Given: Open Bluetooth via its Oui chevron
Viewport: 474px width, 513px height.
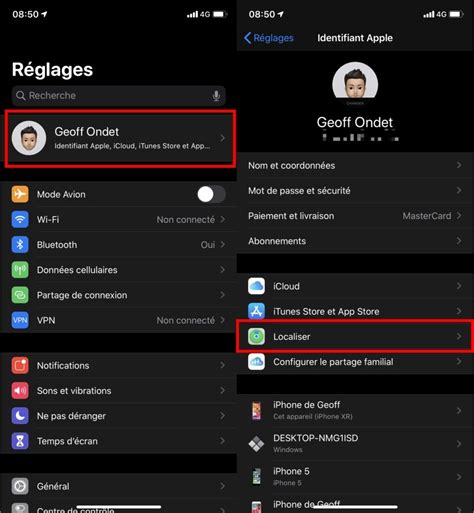Looking at the screenshot, I should click(x=222, y=245).
